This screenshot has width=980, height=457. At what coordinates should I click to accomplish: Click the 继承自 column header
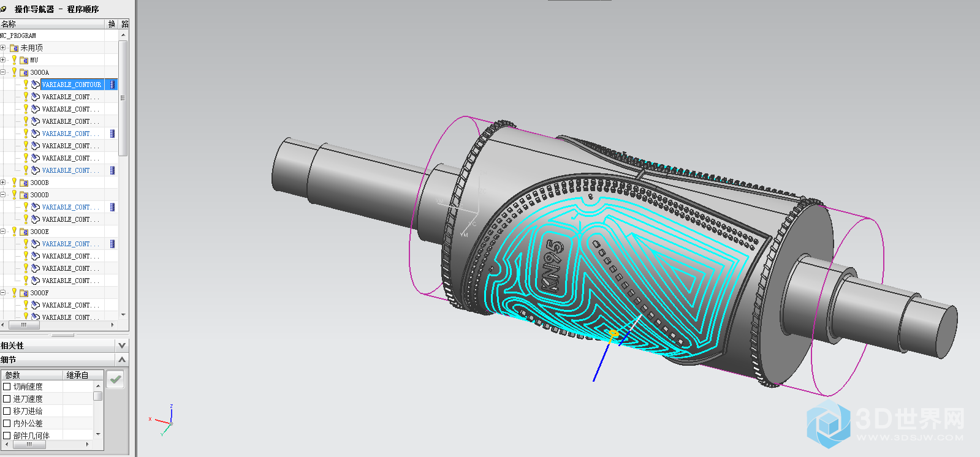pos(83,375)
